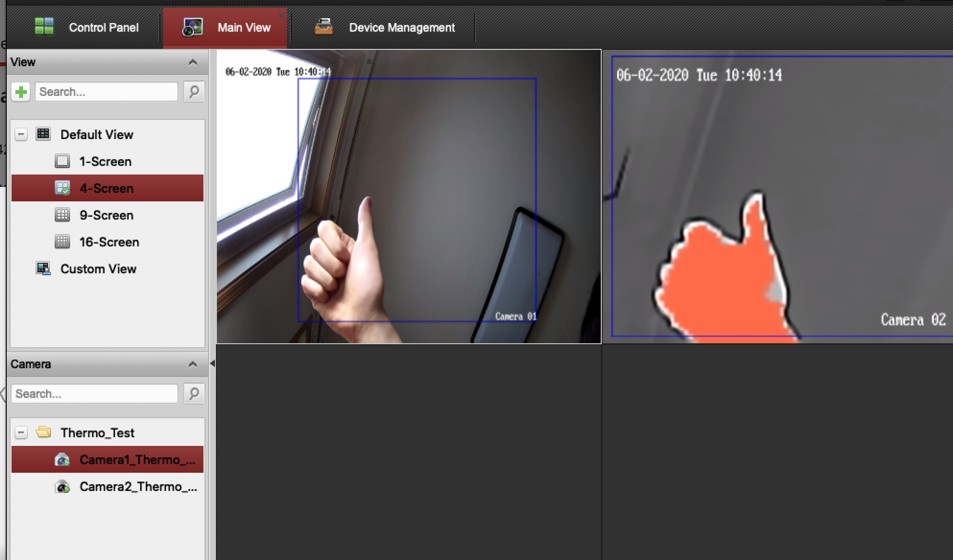Collapse the View panel chevron
Screen dimensions: 953x560
click(x=193, y=62)
